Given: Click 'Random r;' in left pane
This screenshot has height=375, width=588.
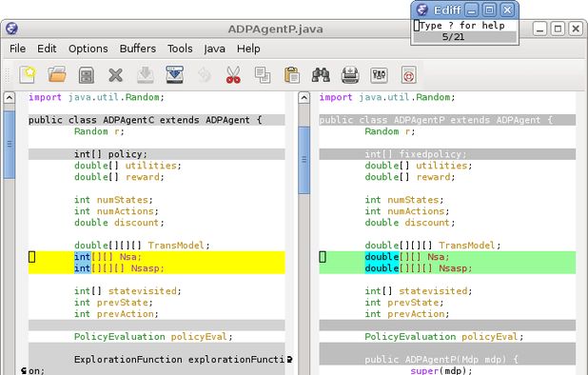Looking at the screenshot, I should [99, 131].
